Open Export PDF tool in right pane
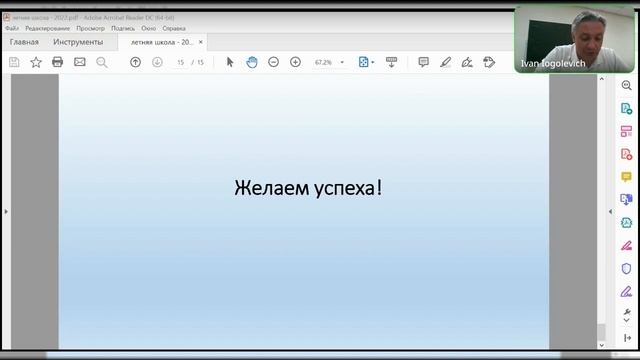Image resolution: width=640 pixels, height=360 pixels. (x=627, y=109)
